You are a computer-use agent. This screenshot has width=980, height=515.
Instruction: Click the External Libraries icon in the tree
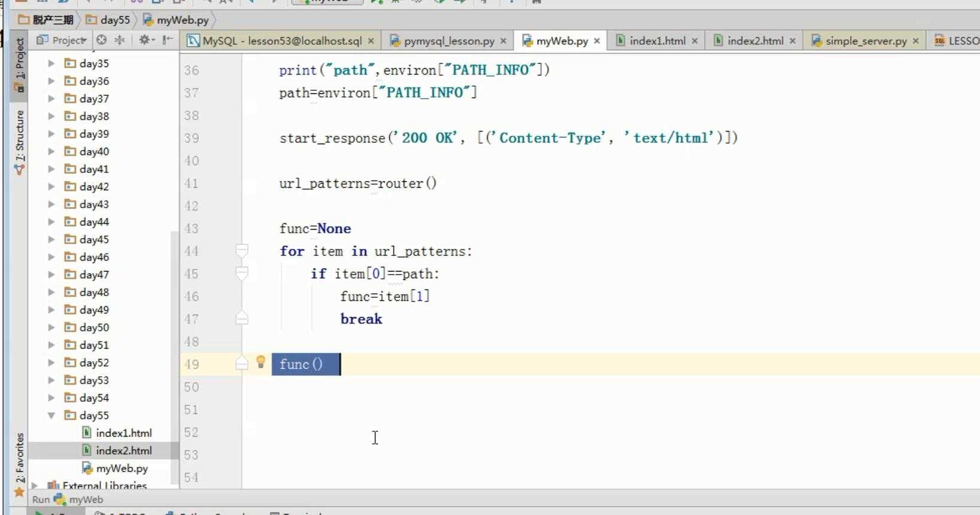coord(53,486)
